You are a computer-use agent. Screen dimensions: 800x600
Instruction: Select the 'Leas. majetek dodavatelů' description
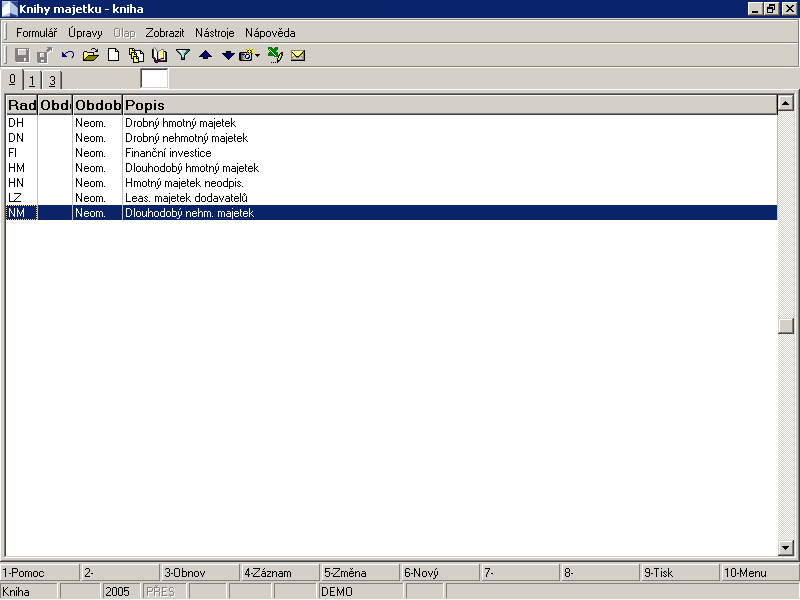(x=186, y=197)
